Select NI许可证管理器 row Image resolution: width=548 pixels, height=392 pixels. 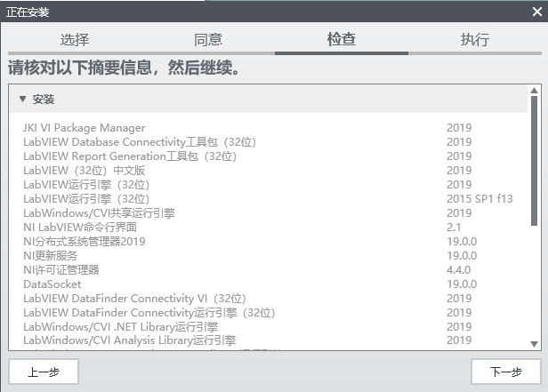tap(61, 270)
